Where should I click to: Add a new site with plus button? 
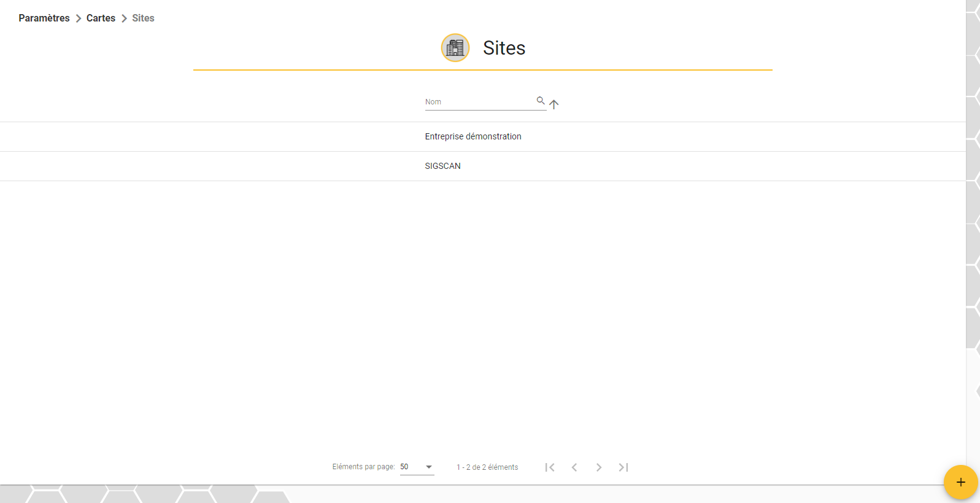960,482
